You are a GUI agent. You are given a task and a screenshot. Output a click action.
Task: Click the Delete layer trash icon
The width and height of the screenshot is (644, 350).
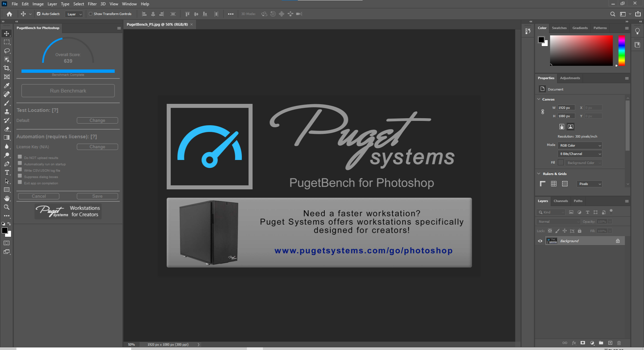(x=619, y=343)
